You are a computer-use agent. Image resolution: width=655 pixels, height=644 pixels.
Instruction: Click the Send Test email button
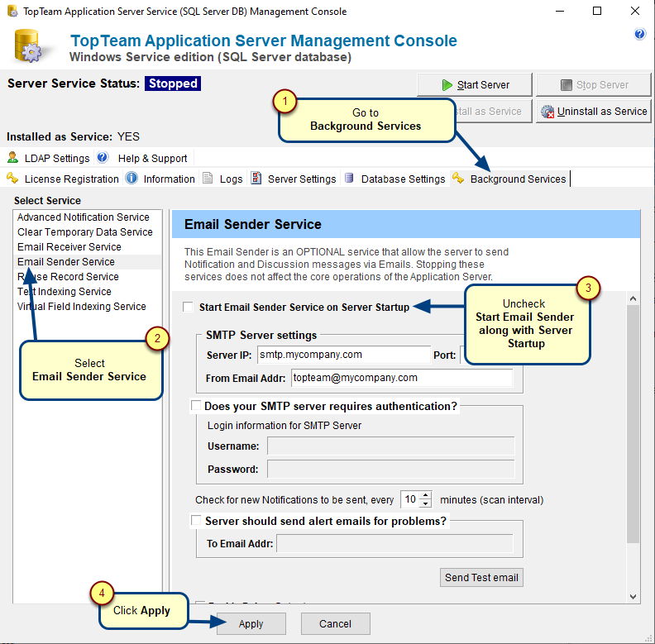pos(481,578)
